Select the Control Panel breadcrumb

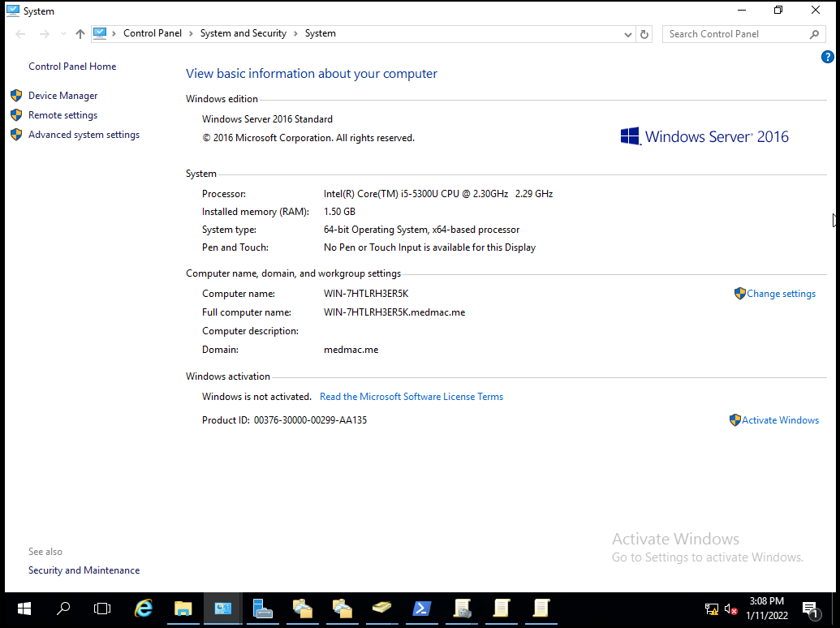click(x=152, y=33)
